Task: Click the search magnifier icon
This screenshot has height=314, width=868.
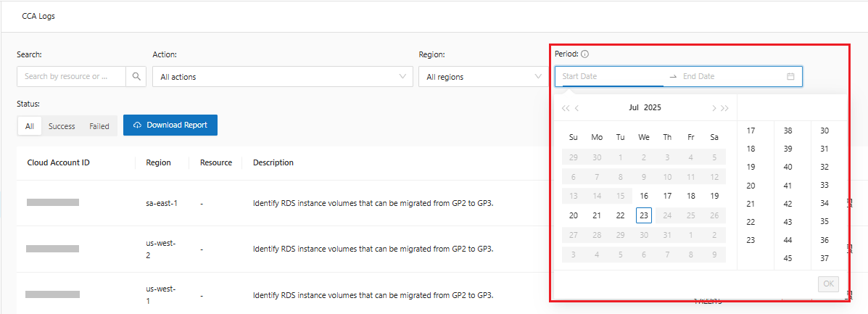Action: click(136, 76)
